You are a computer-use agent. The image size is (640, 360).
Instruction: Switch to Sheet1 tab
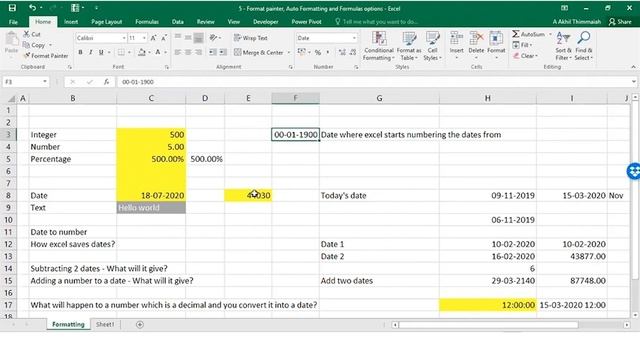[105, 324]
